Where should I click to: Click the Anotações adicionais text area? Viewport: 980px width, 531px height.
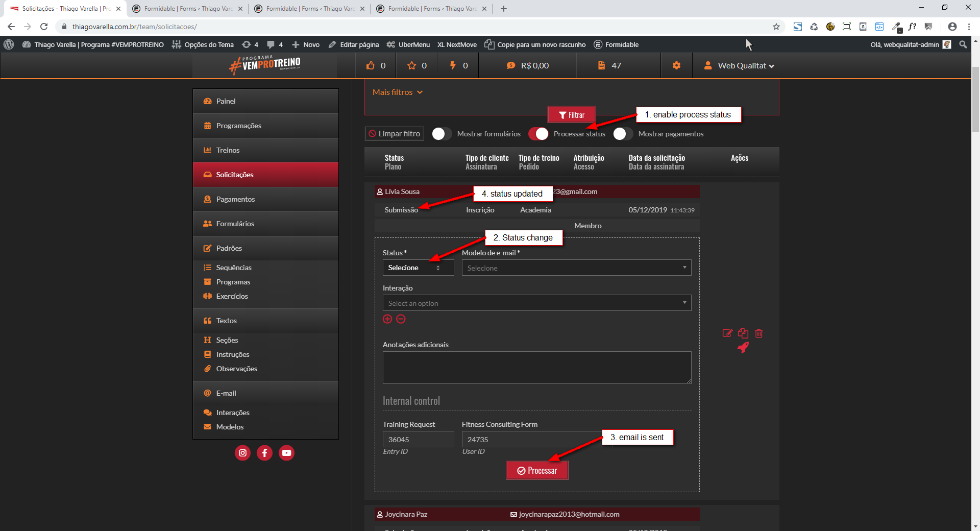pos(537,368)
